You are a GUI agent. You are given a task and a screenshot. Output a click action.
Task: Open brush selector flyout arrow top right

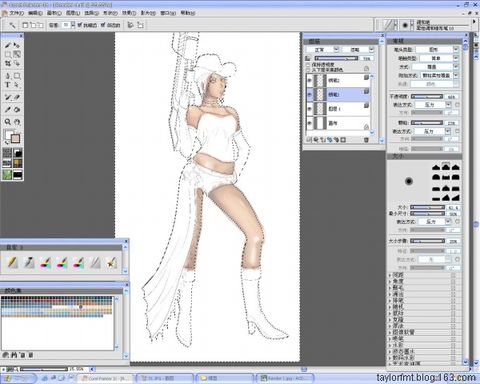(x=474, y=22)
